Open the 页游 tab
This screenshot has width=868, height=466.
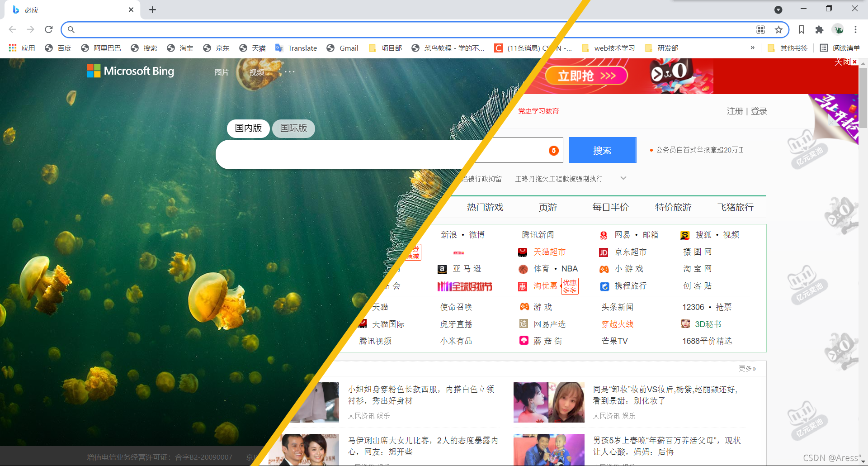tap(548, 207)
